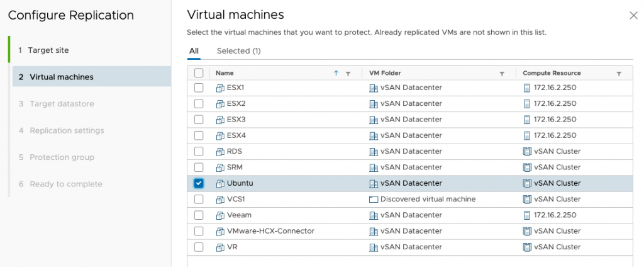644x267 pixels.
Task: Click the VM icon next to VR
Action: [x=220, y=247]
